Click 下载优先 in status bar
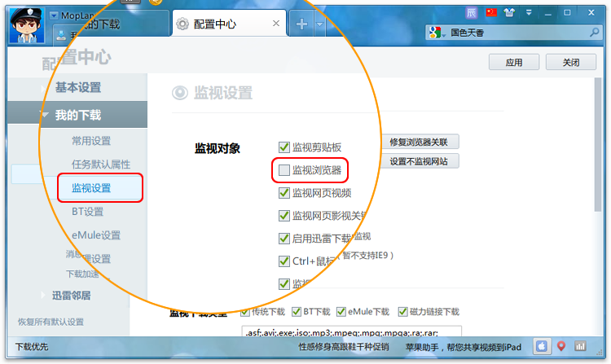 pos(32,346)
